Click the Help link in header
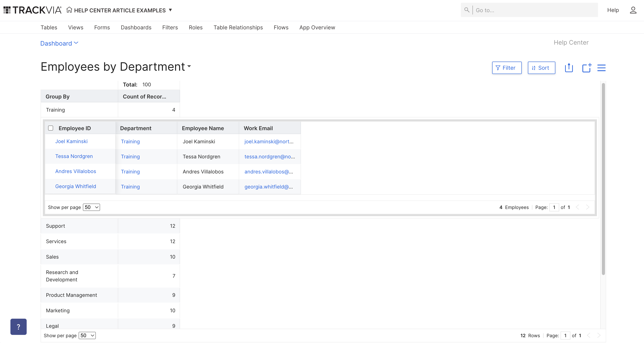Screen dimensions: 644x343 coord(613,10)
